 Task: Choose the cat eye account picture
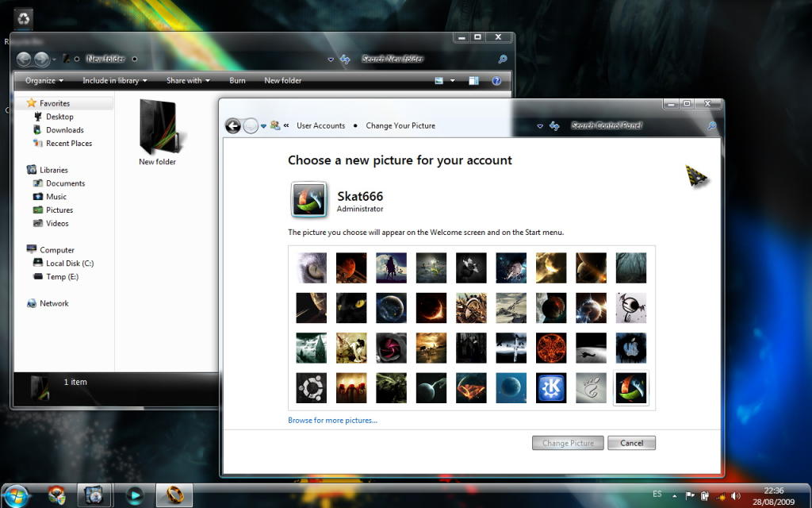tap(311, 267)
